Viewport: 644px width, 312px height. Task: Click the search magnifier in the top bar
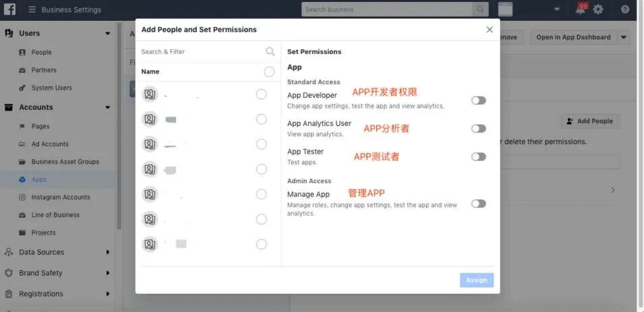coord(479,9)
